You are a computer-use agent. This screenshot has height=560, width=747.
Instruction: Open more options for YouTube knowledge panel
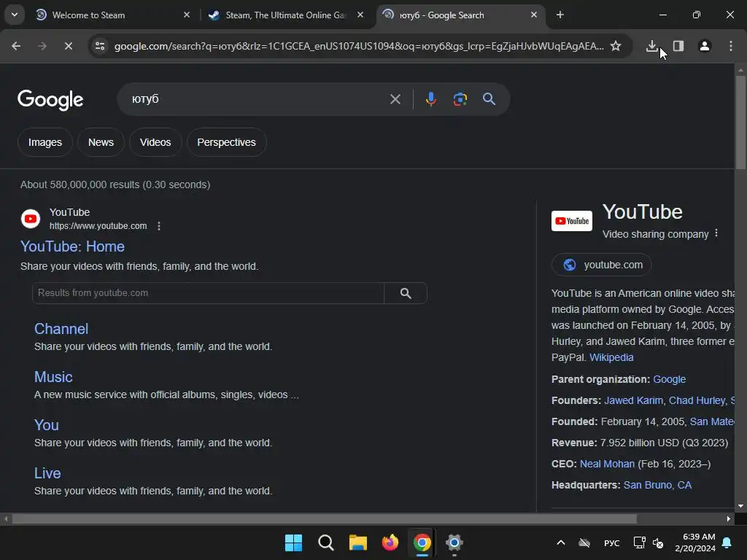(x=716, y=233)
